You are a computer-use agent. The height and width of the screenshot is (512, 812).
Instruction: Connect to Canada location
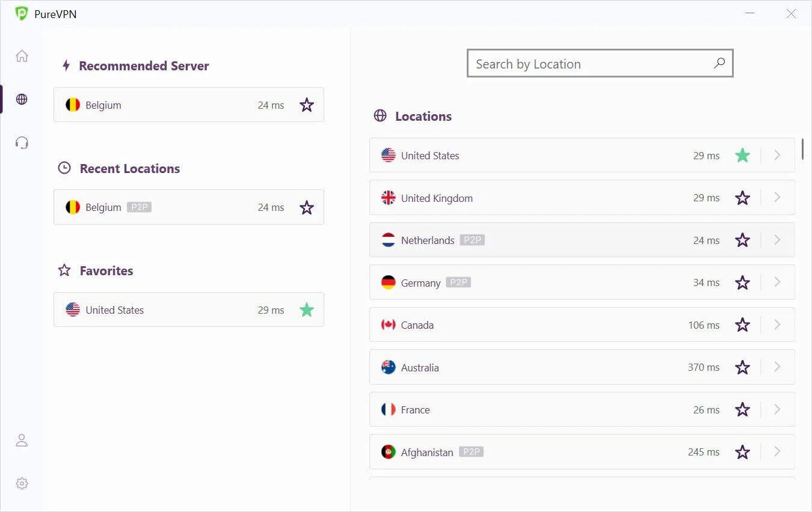point(582,325)
